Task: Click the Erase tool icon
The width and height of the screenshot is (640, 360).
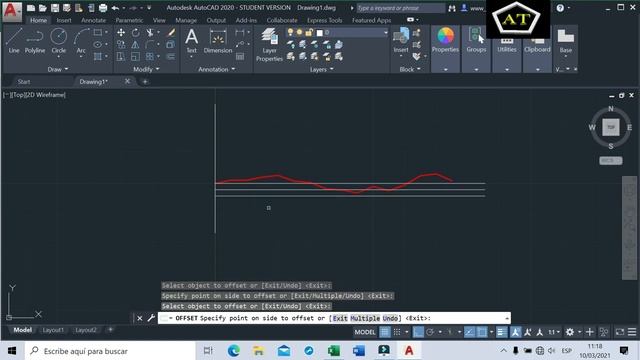Action: click(x=171, y=33)
